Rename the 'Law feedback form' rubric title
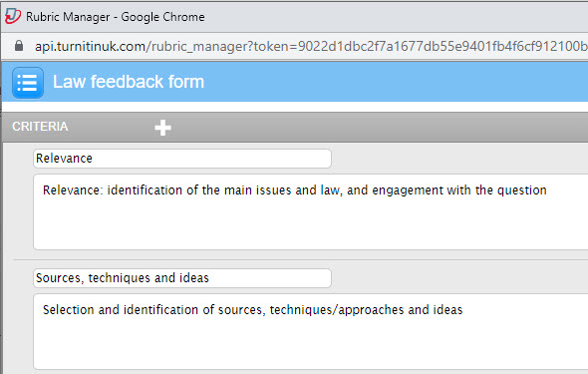The height and width of the screenshot is (374, 588). [129, 82]
